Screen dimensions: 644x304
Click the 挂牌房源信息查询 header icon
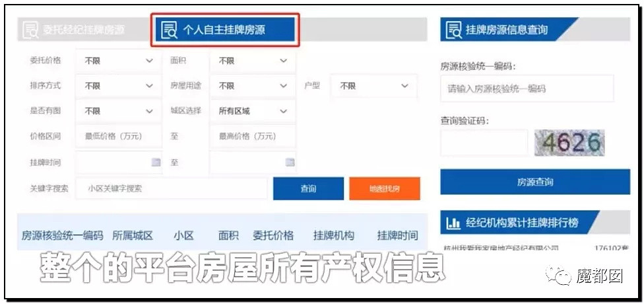(x=453, y=30)
